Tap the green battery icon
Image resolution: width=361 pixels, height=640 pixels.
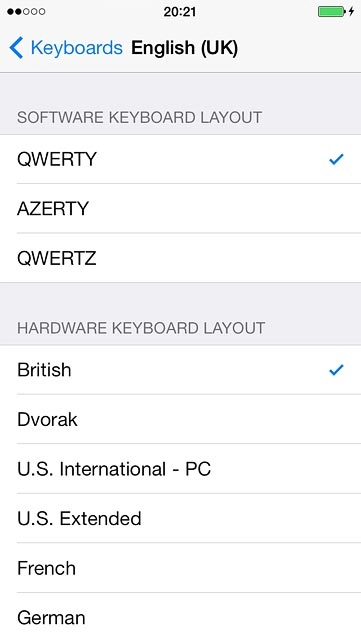click(332, 12)
